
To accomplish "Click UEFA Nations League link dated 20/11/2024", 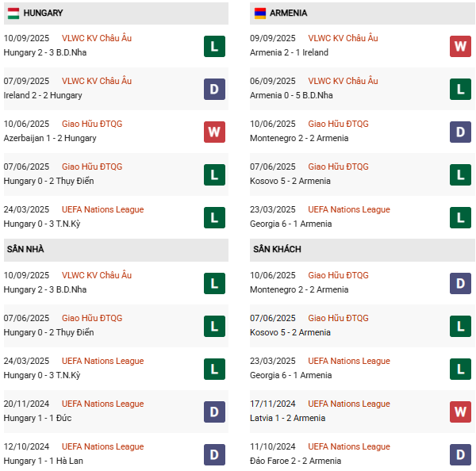I will [x=103, y=404].
